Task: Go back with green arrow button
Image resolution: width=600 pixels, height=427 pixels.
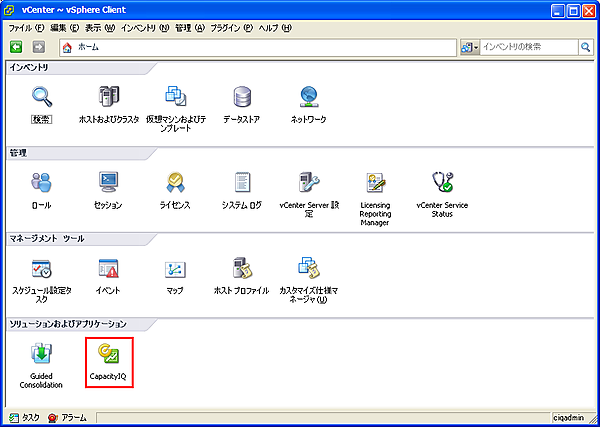Action: click(x=16, y=47)
